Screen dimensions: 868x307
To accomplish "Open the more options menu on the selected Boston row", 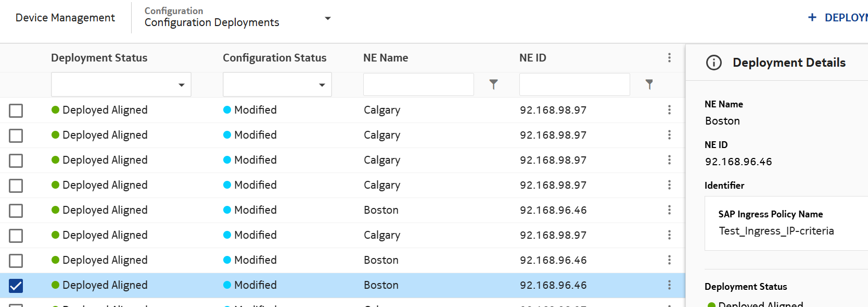I will click(669, 285).
